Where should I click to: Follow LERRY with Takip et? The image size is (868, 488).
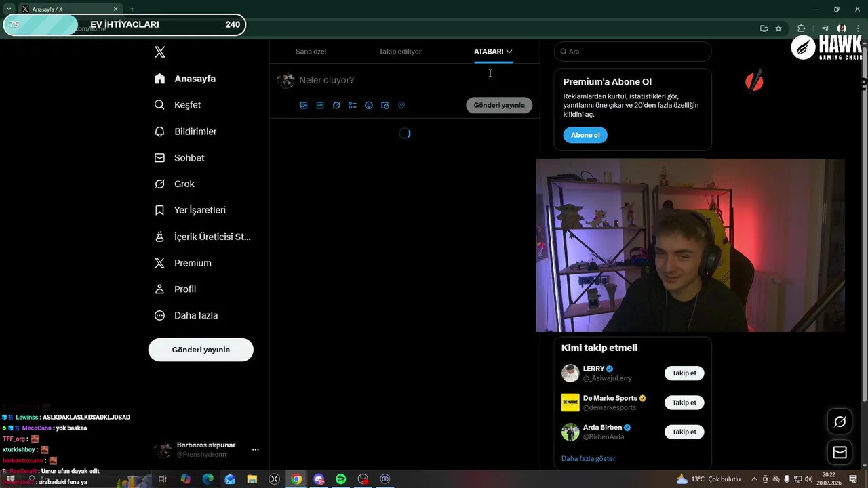coord(684,373)
